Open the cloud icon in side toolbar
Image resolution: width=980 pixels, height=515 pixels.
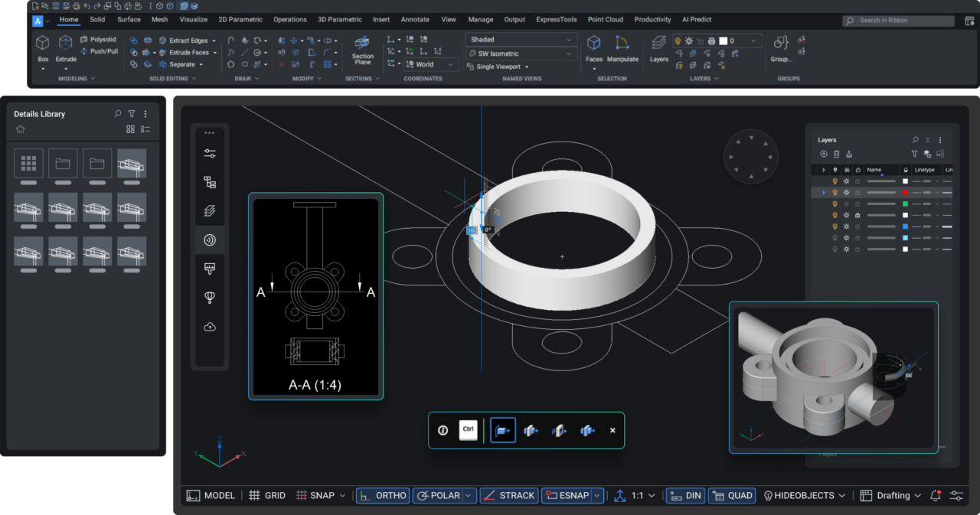tap(210, 327)
